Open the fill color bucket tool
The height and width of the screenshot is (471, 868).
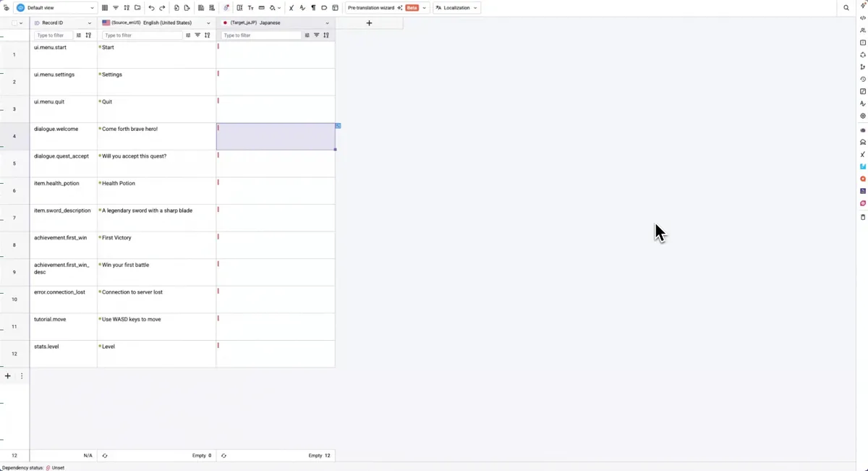273,8
